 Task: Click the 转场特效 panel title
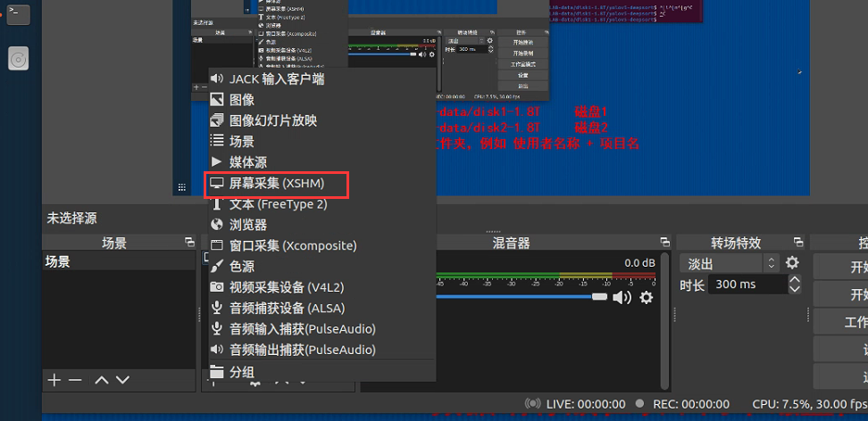point(736,243)
